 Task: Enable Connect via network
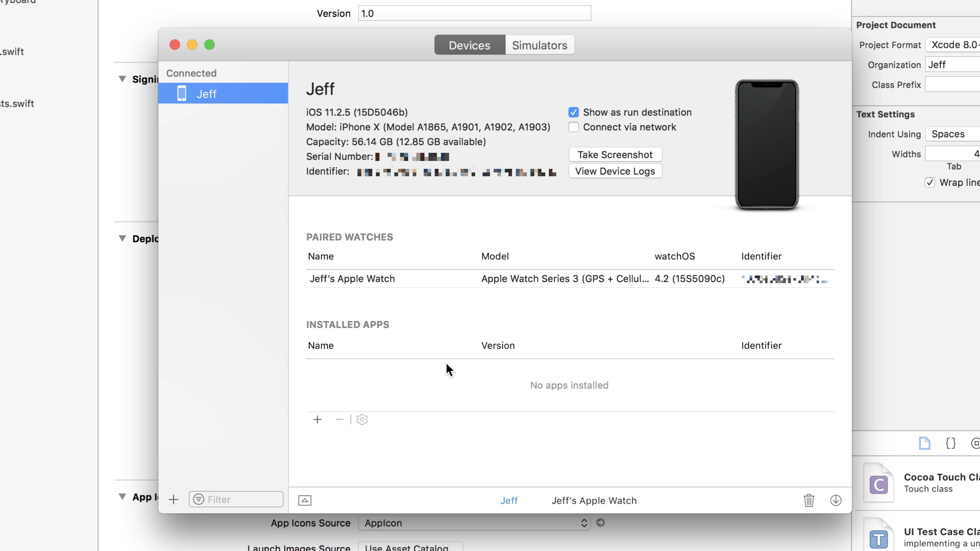[573, 127]
